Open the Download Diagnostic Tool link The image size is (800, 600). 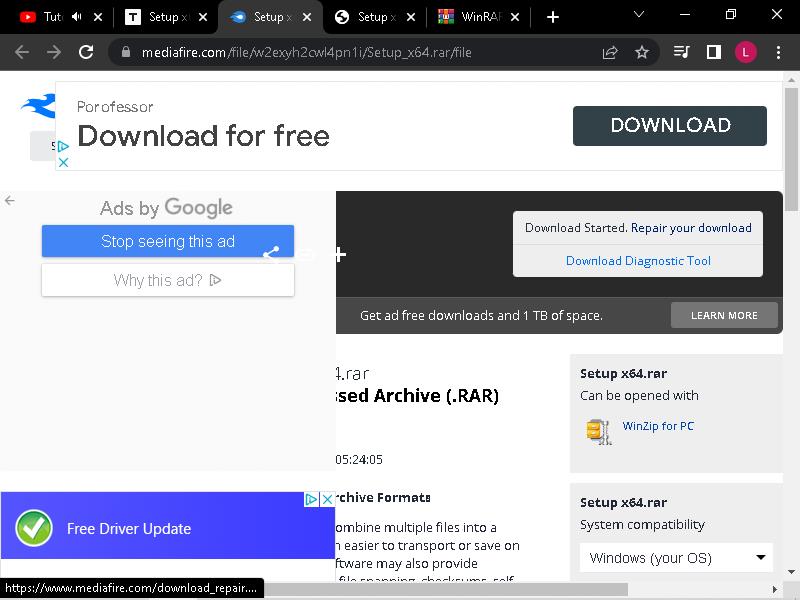pyautogui.click(x=638, y=261)
